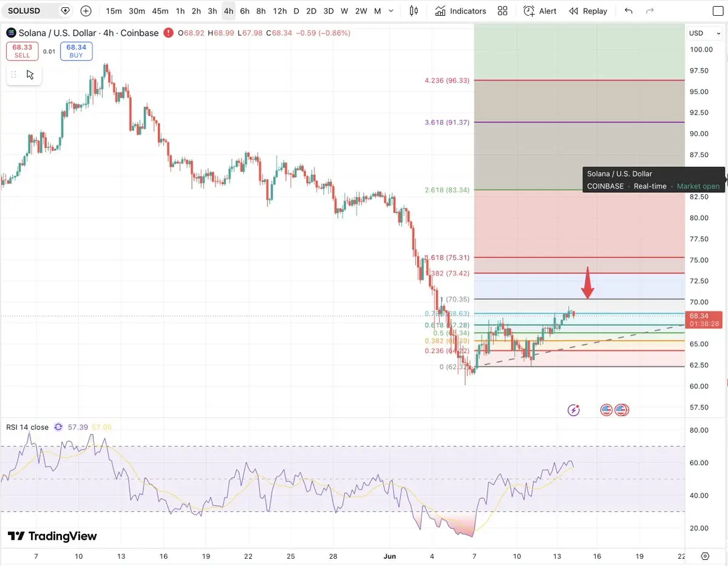Click the Solana logo icon in legend
Screen dimensions: 728x566
(11, 33)
